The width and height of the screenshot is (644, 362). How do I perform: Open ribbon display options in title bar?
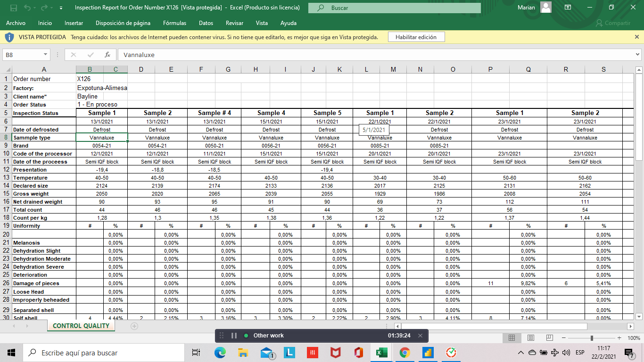[x=568, y=8]
